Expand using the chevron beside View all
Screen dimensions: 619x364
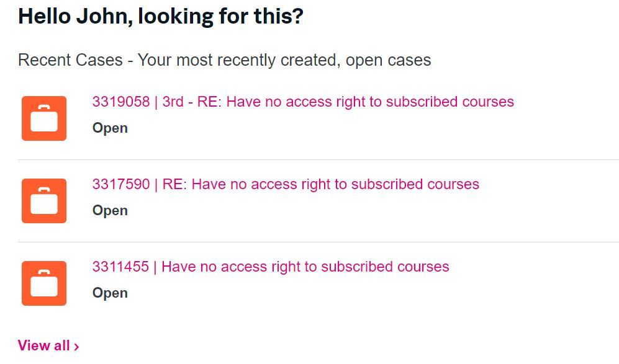(76, 347)
